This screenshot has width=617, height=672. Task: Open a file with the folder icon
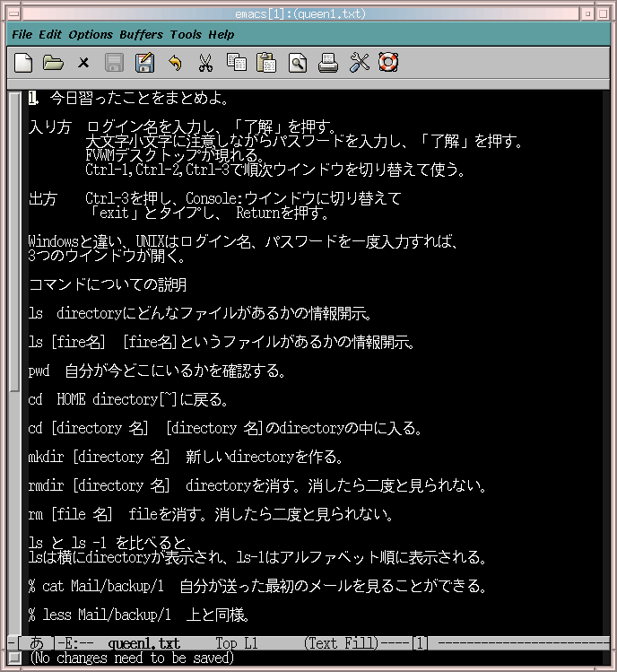point(53,63)
